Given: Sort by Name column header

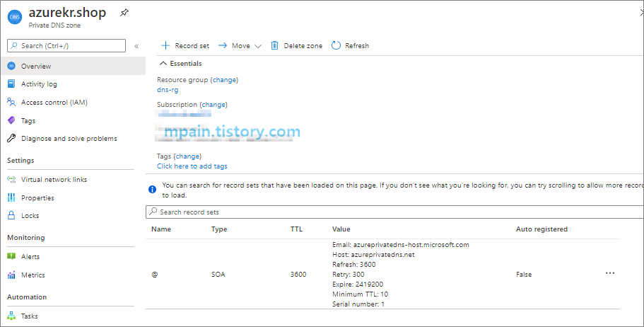Looking at the screenshot, I should pos(161,229).
